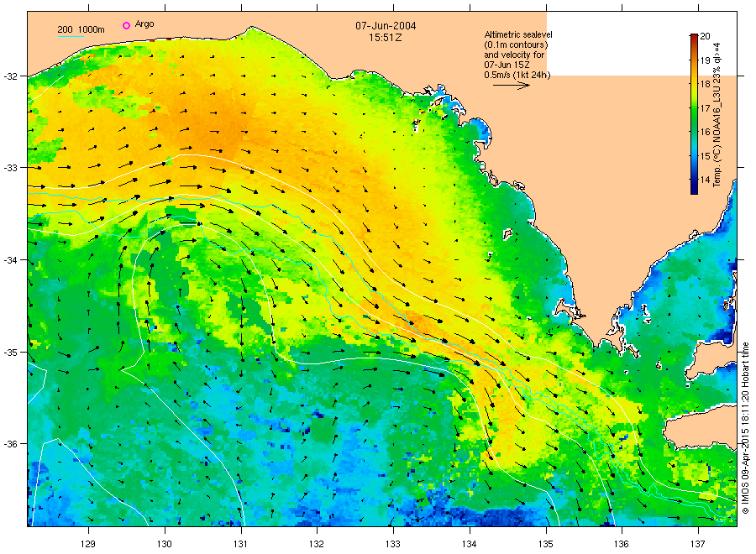
Task: Click the '19' label on color bar
Action: click(705, 60)
